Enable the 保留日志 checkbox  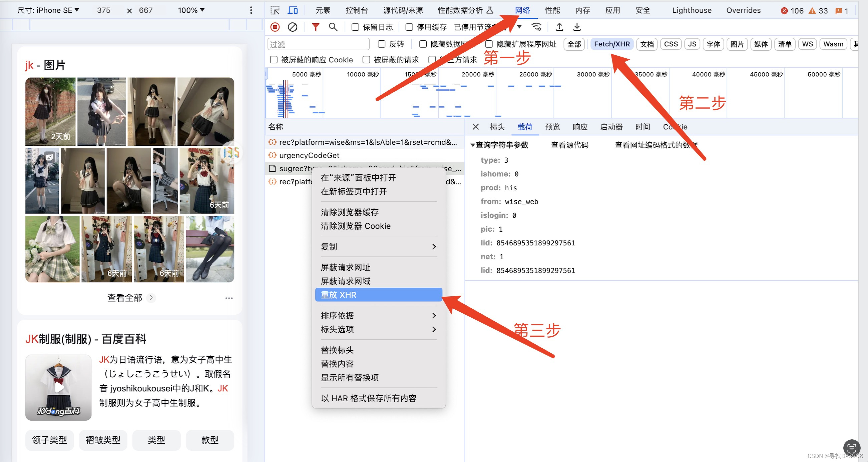(x=355, y=27)
